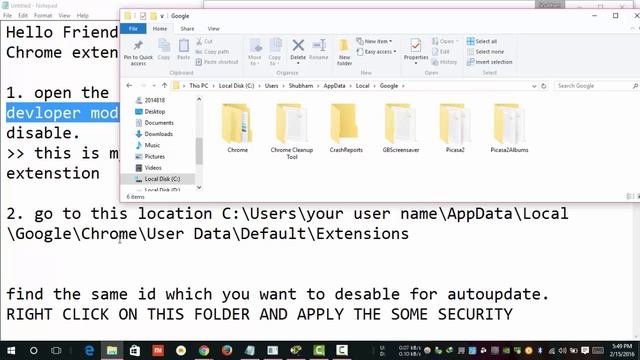Viewport: 640px width, 360px height.
Task: Open Notepad's Format menu
Action: click(x=43, y=16)
